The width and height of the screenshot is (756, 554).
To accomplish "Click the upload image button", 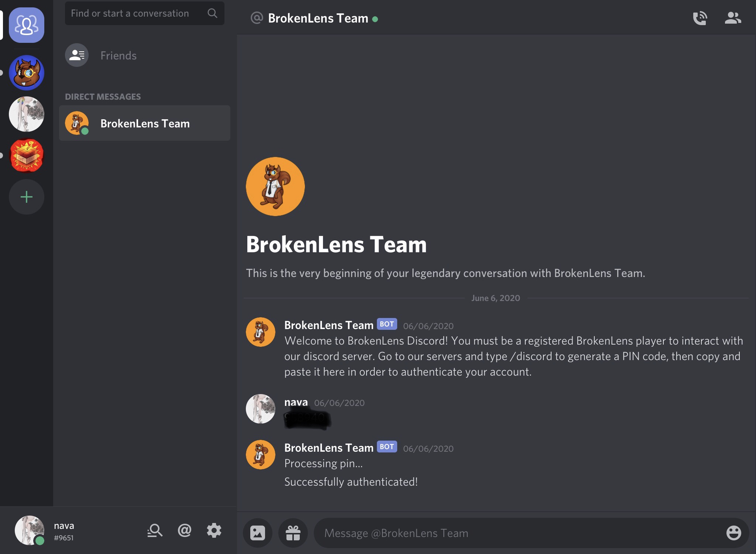I will point(258,533).
